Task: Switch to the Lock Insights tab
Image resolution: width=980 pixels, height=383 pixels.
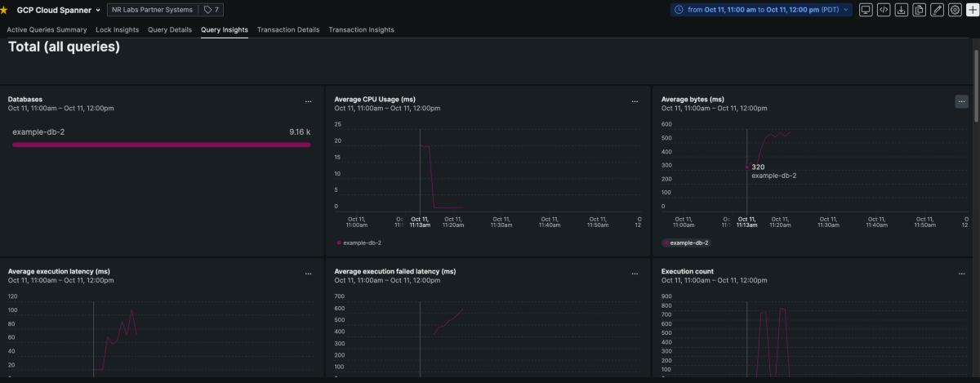Action: [117, 29]
